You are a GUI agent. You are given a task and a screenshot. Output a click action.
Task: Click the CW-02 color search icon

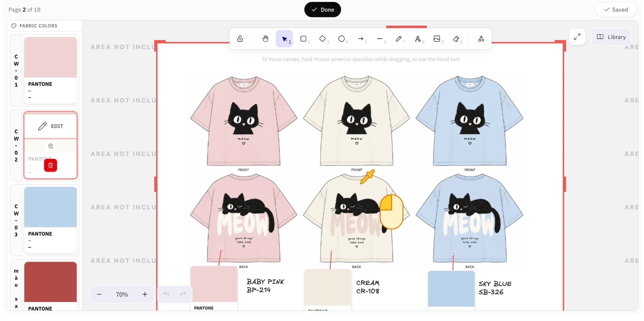[x=51, y=146]
